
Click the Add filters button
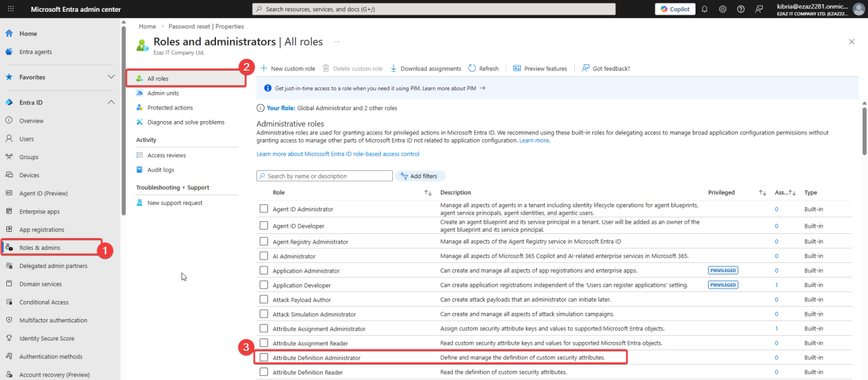(x=420, y=176)
